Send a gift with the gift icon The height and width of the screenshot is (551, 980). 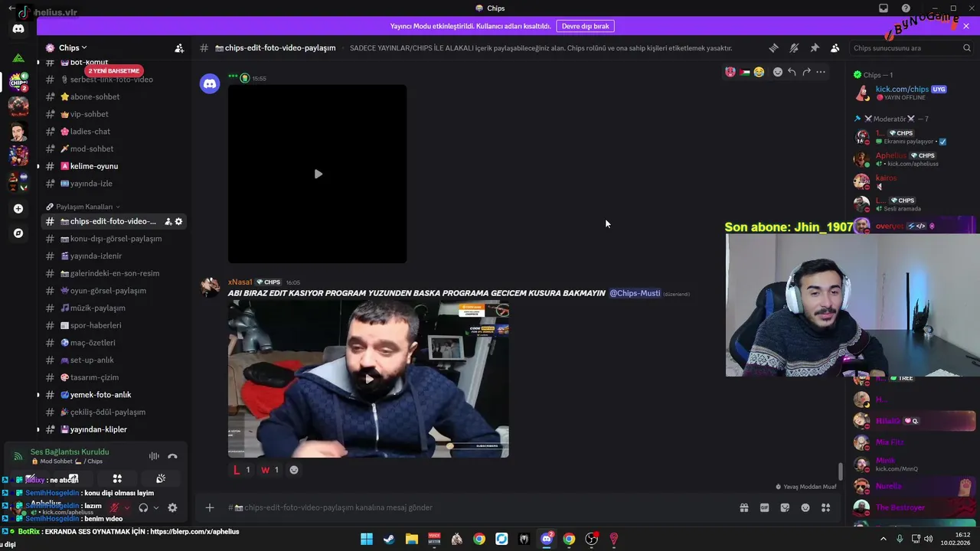[743, 507]
